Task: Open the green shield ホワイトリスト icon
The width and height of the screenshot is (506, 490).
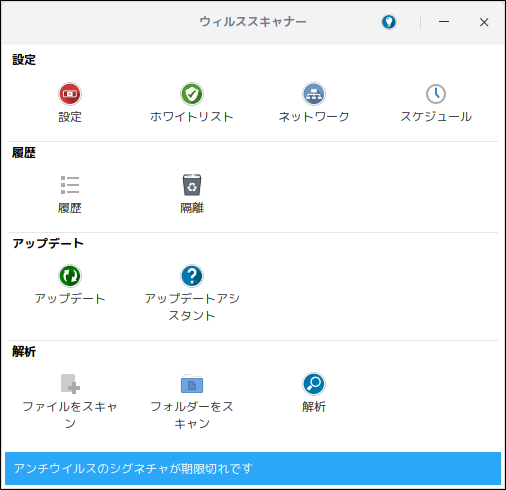Action: (x=192, y=94)
